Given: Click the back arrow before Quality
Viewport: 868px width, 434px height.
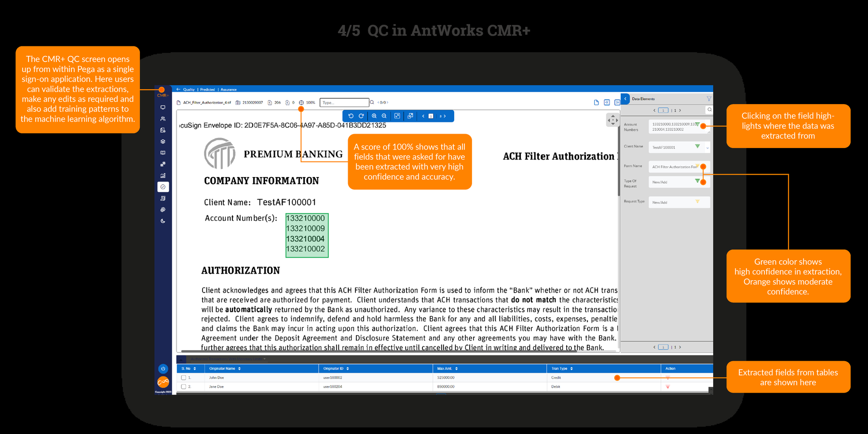Looking at the screenshot, I should tap(178, 89).
